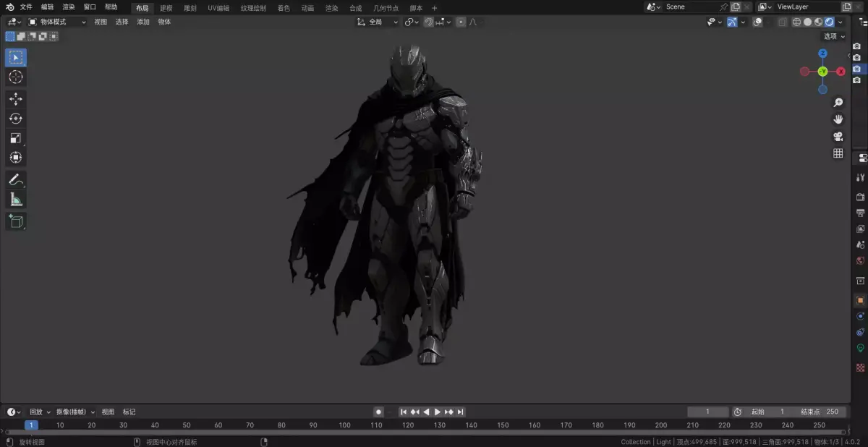Click the blue Z axis gizmo ball
This screenshot has height=447, width=868.
click(x=822, y=54)
